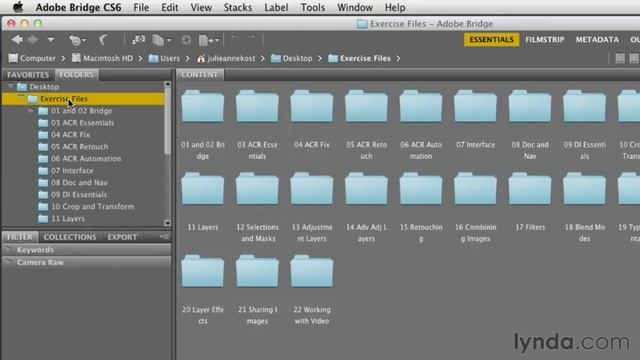Click the boomerang Return to Photoshop icon

pos(103,40)
